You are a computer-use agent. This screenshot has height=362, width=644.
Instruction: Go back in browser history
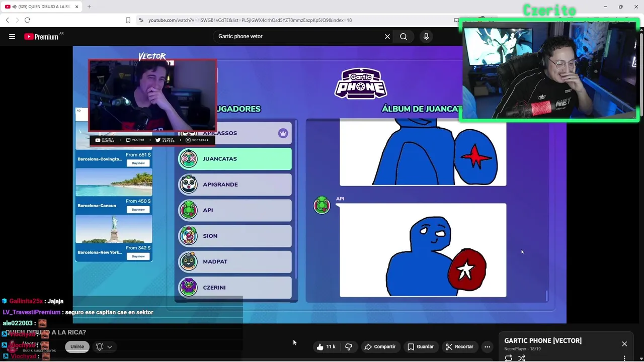click(7, 20)
